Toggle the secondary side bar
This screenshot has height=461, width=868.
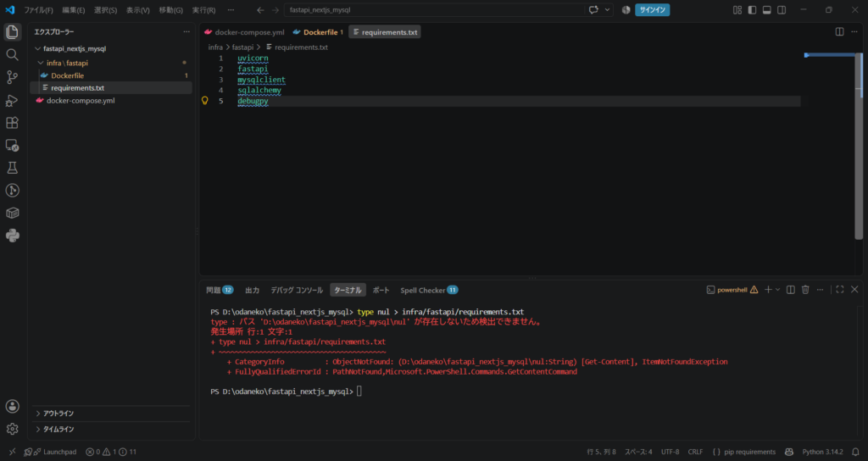click(782, 10)
